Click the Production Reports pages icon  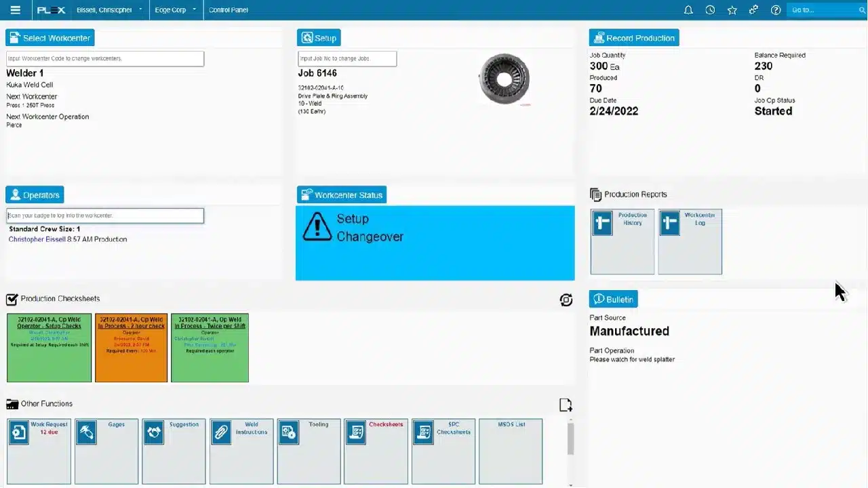pos(595,195)
